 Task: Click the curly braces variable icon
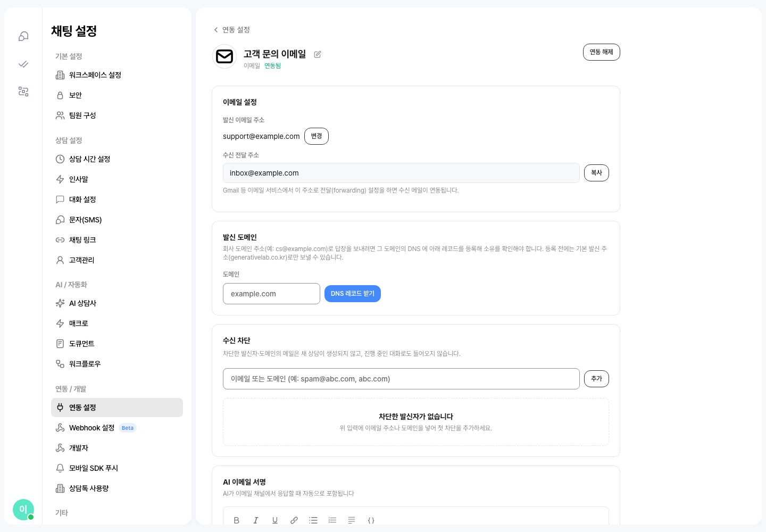click(x=371, y=520)
